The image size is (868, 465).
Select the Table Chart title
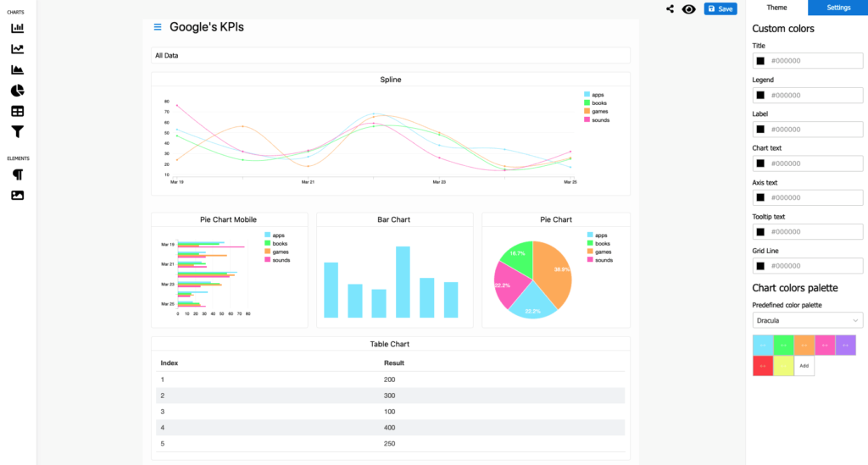(390, 344)
